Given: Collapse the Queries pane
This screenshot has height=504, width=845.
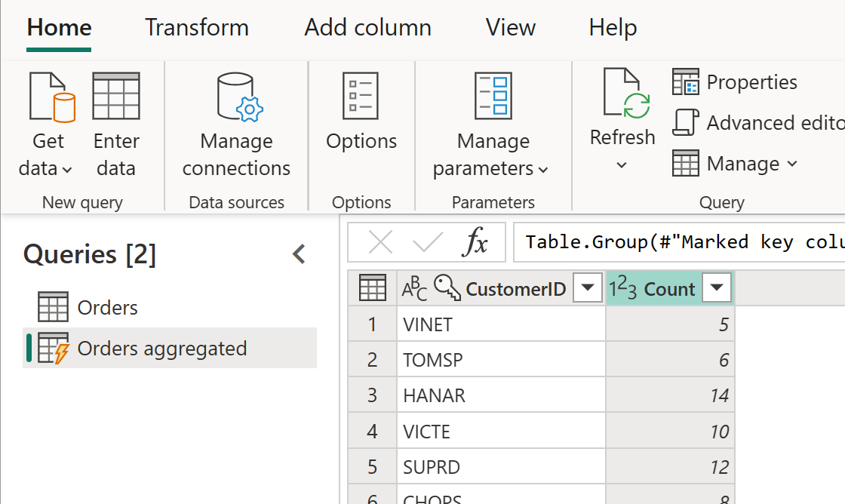Looking at the screenshot, I should click(298, 254).
